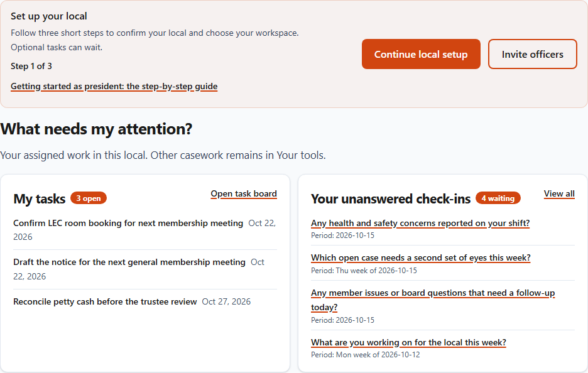Open the Getting started as president guide
The image size is (588, 373).
pos(114,86)
